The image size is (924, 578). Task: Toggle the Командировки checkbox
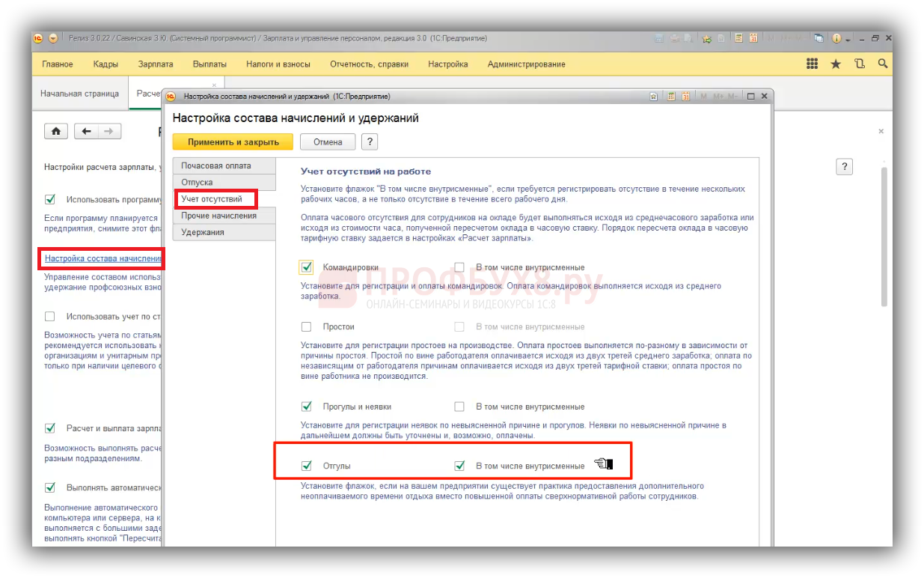click(x=306, y=267)
